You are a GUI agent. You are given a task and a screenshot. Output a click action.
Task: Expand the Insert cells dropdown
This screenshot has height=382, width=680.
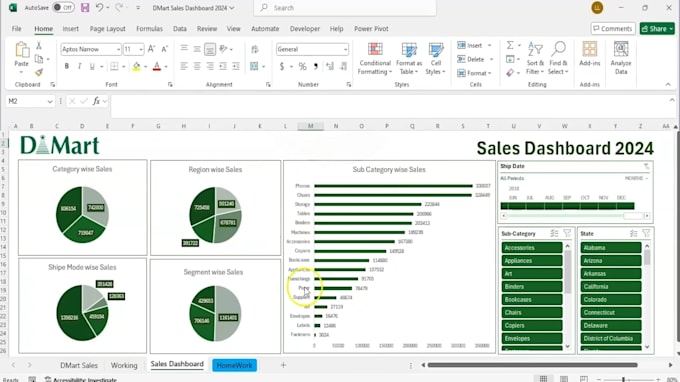(490, 46)
